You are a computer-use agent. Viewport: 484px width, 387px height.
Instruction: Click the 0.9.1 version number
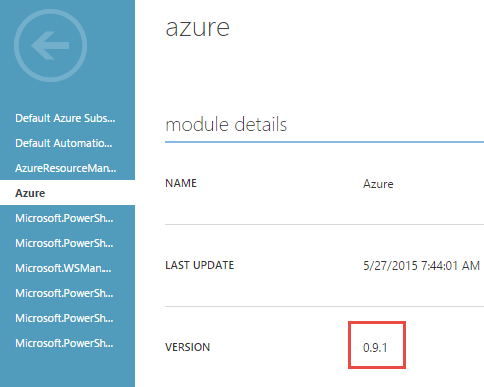[375, 348]
